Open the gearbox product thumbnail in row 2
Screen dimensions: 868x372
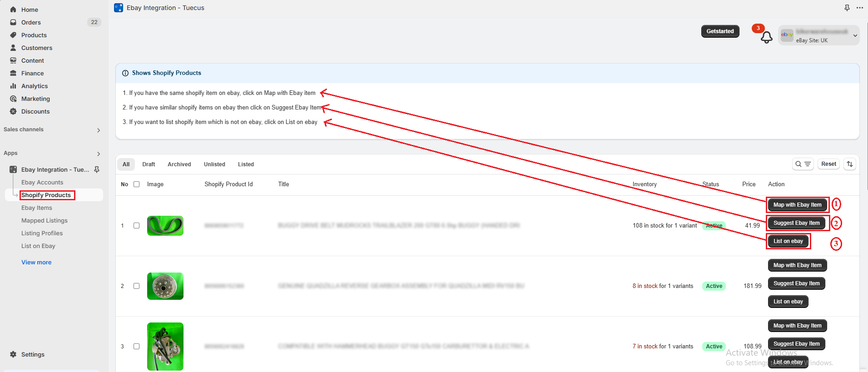165,286
